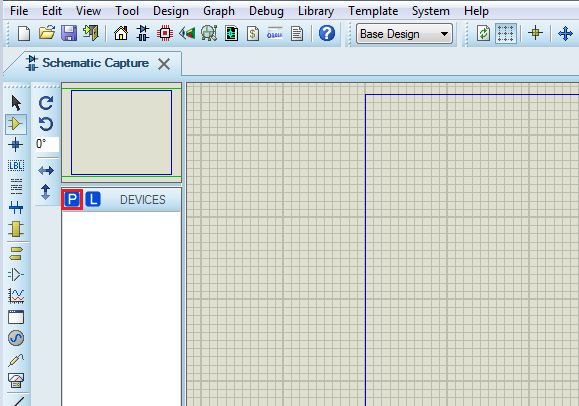This screenshot has width=579, height=406.
Task: Select the Selection Mode arrow tool
Action: click(x=16, y=103)
